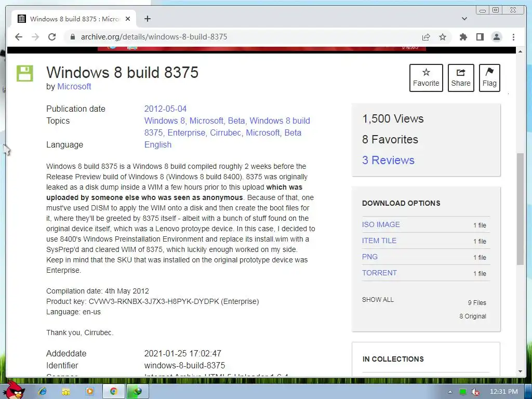Open the media player taskbar icon
The height and width of the screenshot is (399, 532).
point(89,392)
